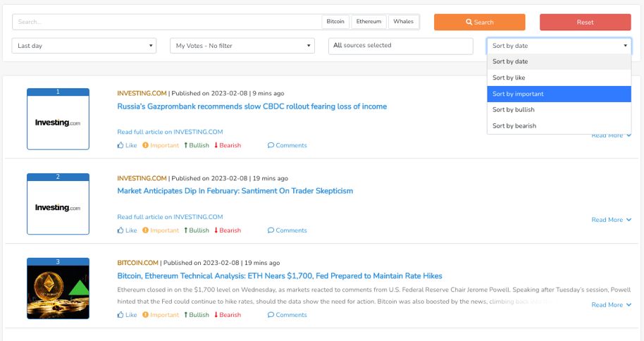Vote Bearish on the Santiment article
Viewport: 644px width, 341px height.
click(228, 230)
